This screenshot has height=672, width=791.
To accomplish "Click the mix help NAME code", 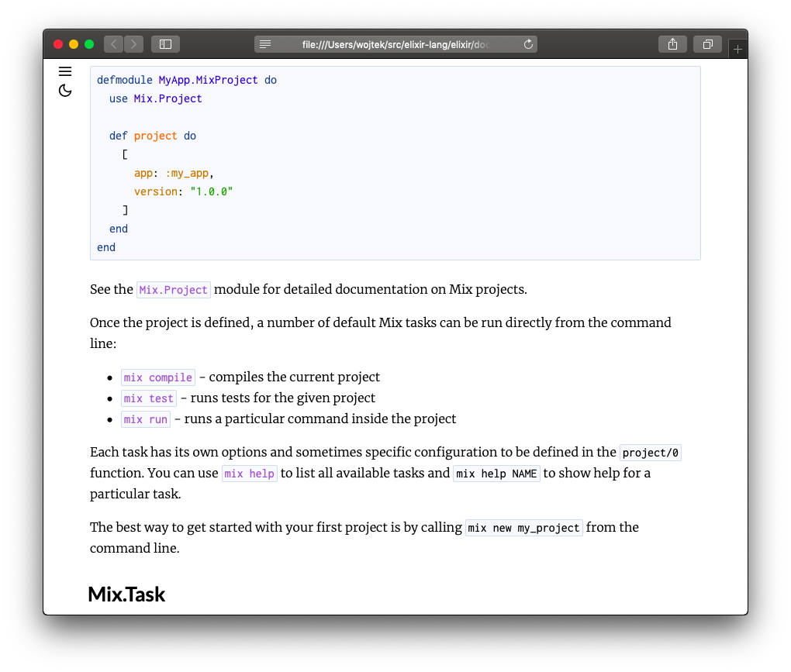I will click(496, 474).
